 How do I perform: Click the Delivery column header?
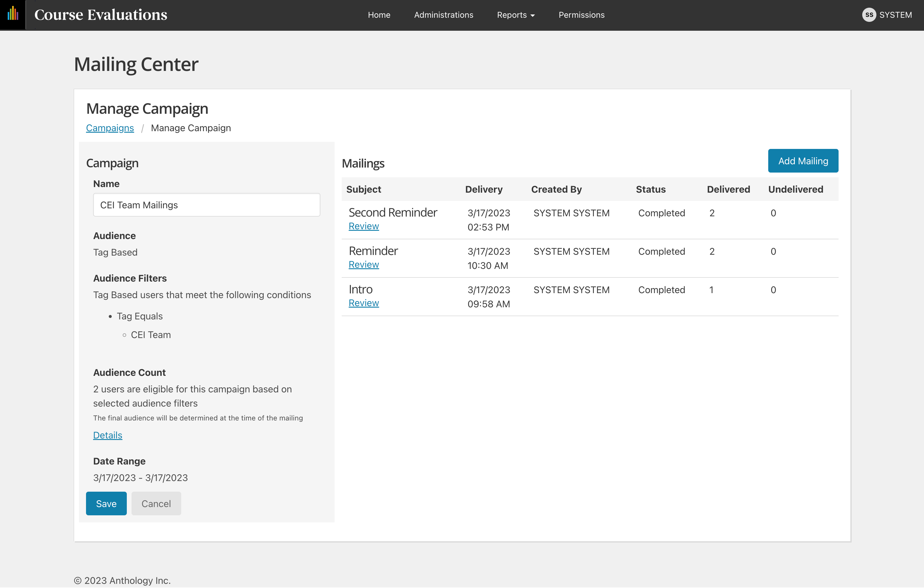(484, 189)
